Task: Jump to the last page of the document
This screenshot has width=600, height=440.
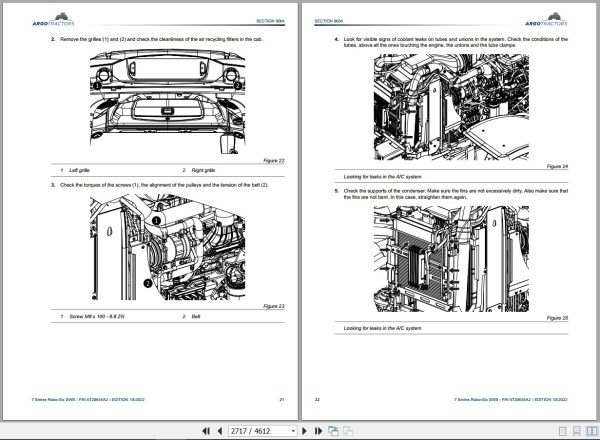Action: [318, 431]
